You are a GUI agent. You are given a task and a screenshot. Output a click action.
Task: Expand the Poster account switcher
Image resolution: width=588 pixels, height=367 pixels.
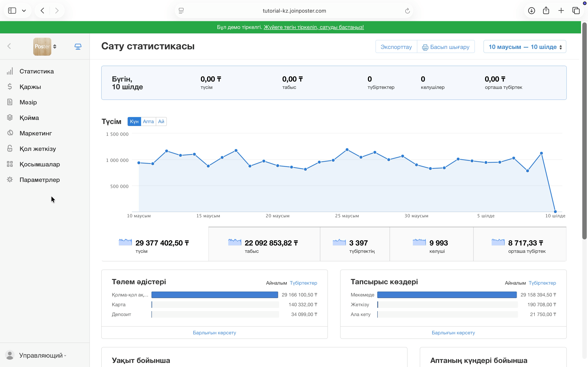[x=45, y=46]
